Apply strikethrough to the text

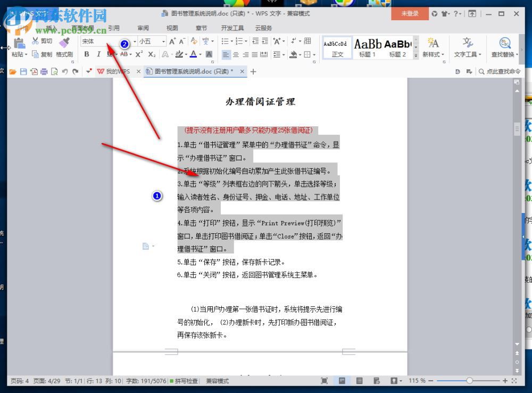[x=123, y=54]
